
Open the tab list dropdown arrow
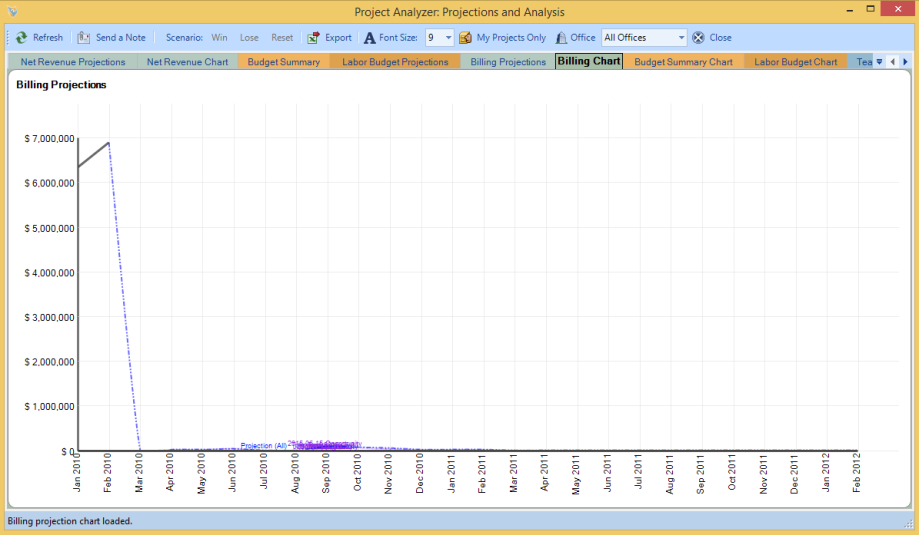(879, 62)
